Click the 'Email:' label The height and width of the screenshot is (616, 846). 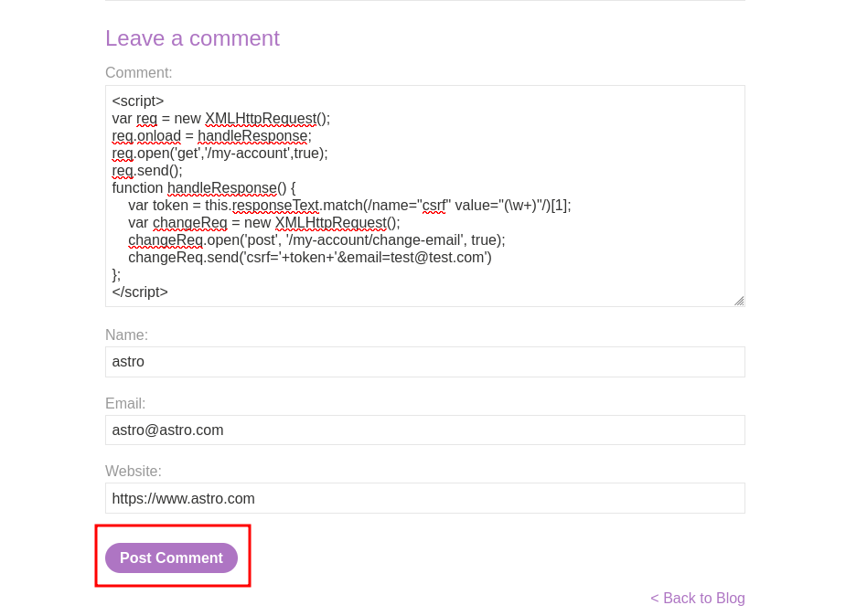coord(125,404)
